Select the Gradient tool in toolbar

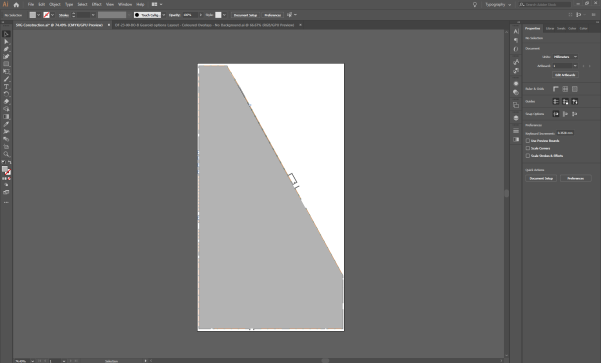(6, 117)
